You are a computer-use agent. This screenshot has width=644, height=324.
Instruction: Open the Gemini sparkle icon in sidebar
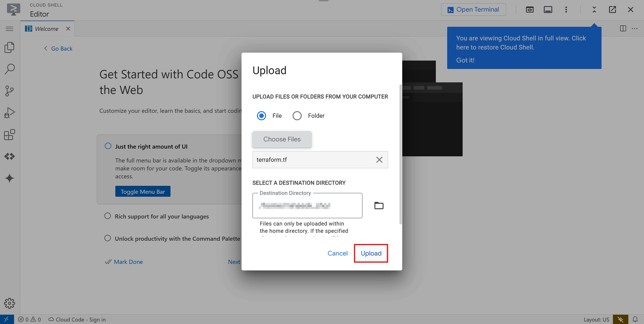pyautogui.click(x=10, y=178)
